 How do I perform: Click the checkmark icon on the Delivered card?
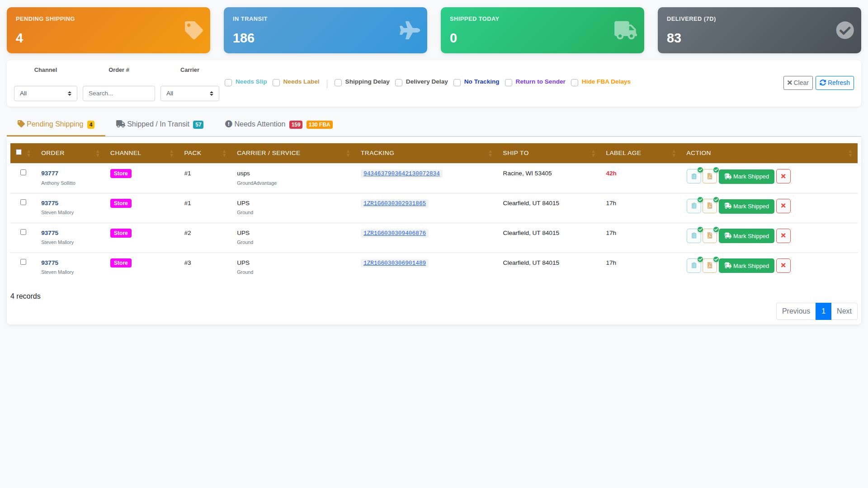pos(845,30)
